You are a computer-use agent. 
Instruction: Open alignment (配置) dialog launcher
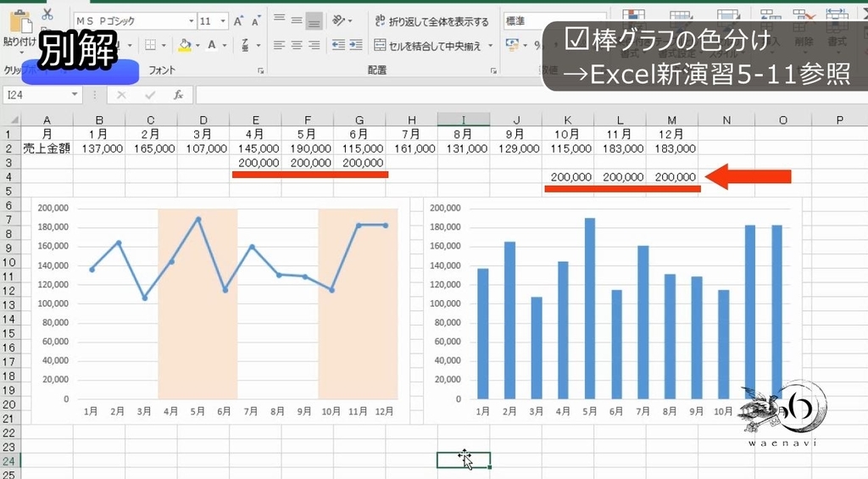(492, 70)
